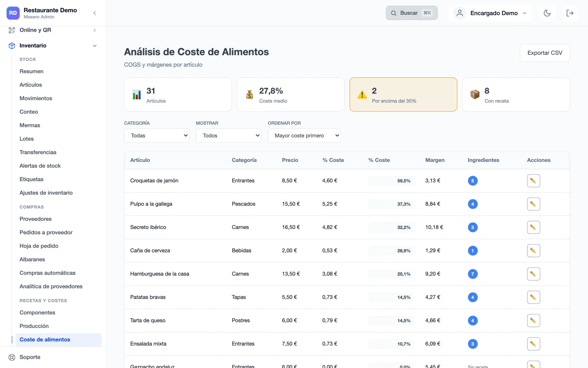
Task: Click the Coste medio 27,8% card
Action: click(x=291, y=94)
